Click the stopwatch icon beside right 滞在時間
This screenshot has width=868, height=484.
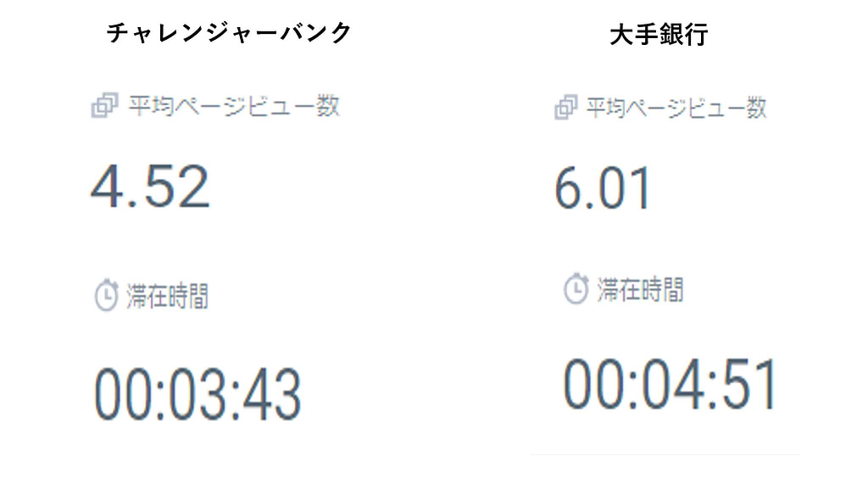[x=576, y=288]
